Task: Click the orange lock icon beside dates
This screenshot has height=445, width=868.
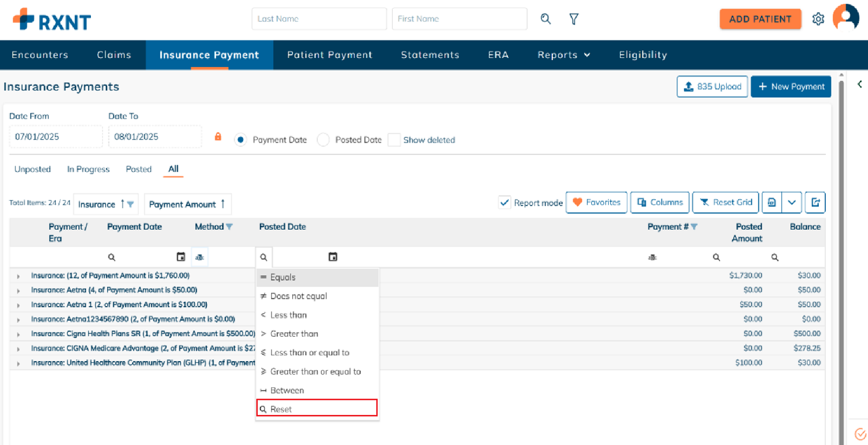Action: tap(218, 137)
